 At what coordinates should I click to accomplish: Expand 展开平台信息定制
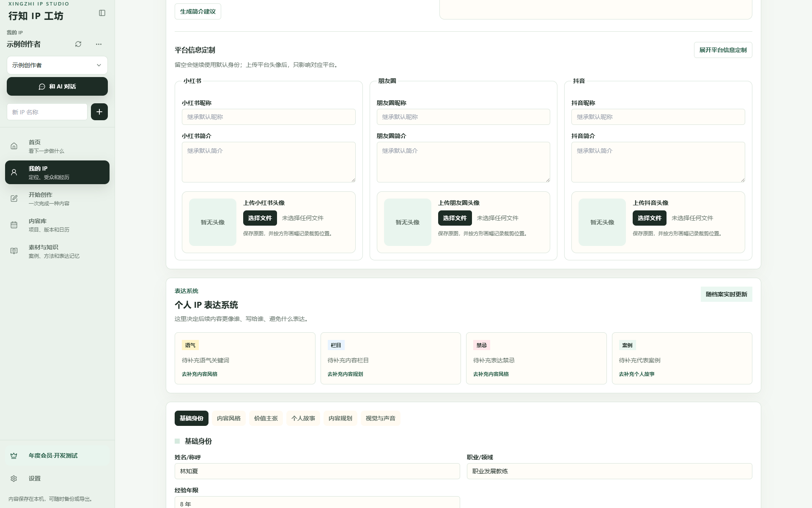[x=723, y=50]
